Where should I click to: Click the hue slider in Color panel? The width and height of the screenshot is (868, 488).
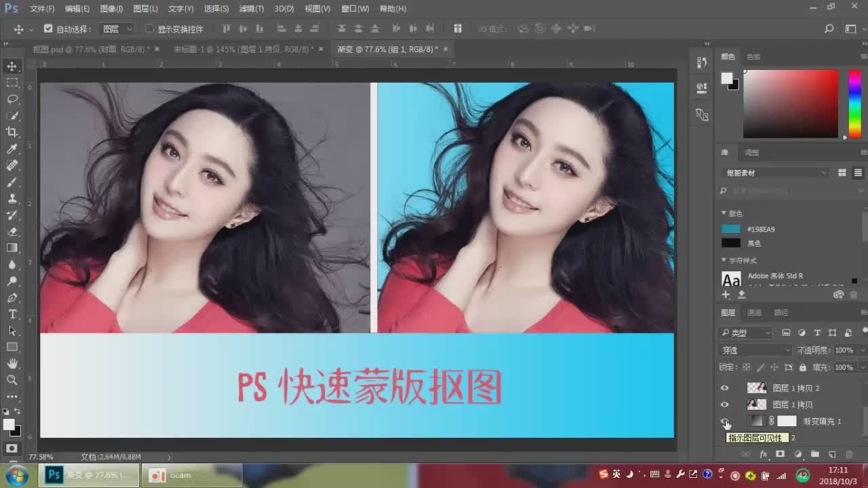[854, 104]
